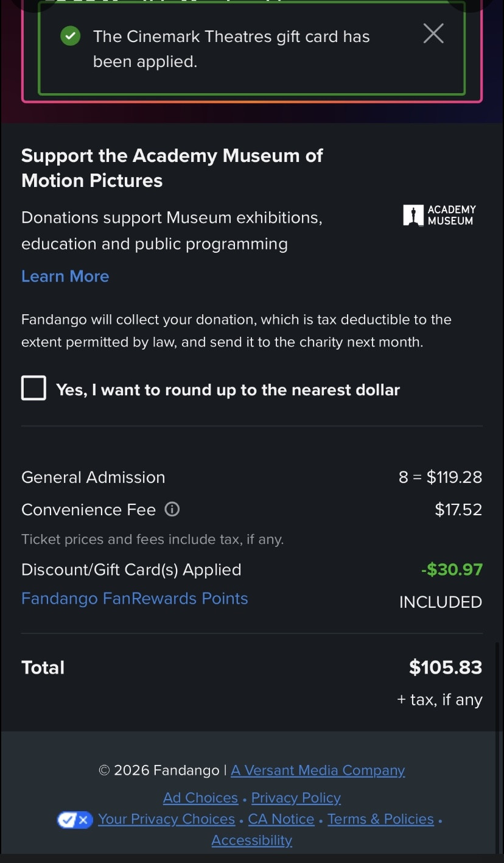Click the General Admission ticket line

click(x=93, y=477)
